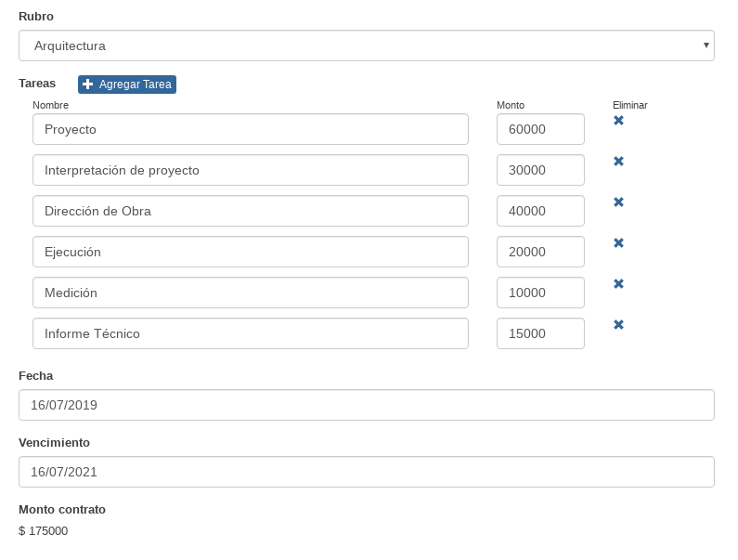Screen dimensions: 738x560
Task: Remove the Ejecución task
Action: tap(618, 243)
